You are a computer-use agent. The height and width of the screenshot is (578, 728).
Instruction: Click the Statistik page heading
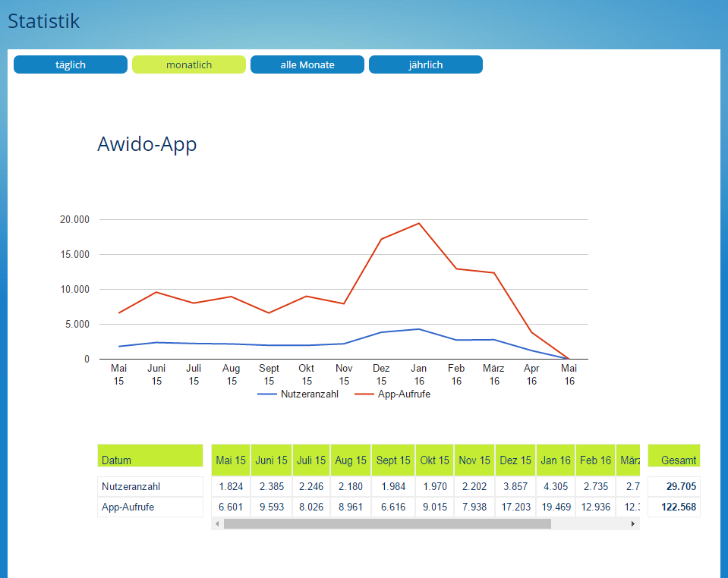tap(43, 21)
